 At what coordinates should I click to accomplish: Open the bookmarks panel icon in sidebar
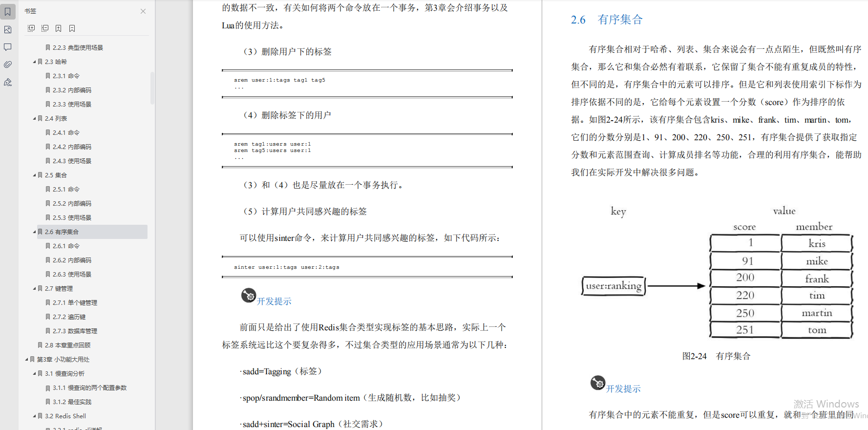[x=8, y=11]
